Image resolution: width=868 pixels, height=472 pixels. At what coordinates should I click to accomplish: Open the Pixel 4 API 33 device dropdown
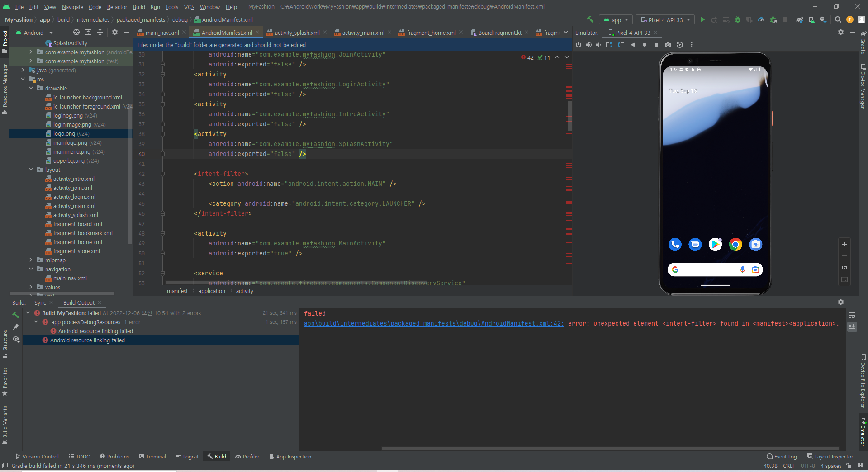tap(665, 20)
